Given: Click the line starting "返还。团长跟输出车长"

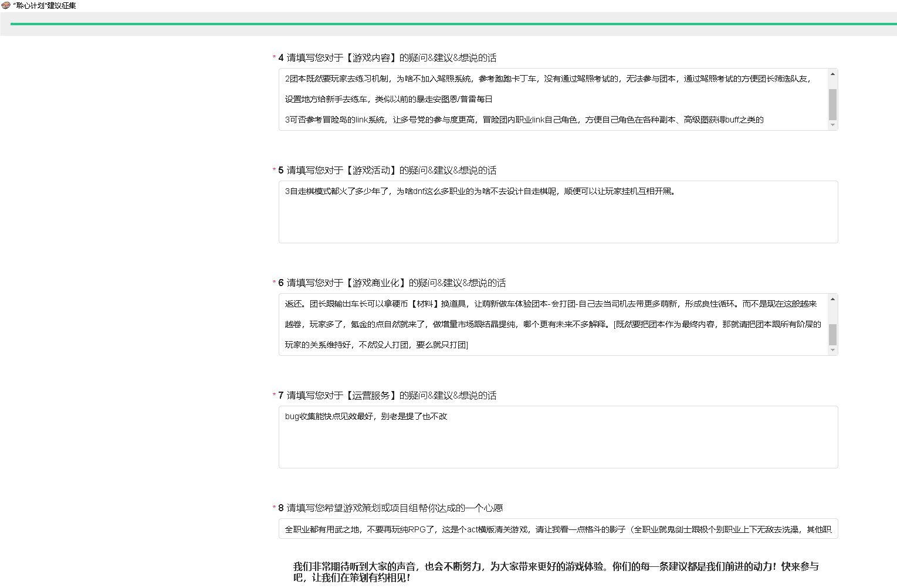Looking at the screenshot, I should tap(551, 304).
